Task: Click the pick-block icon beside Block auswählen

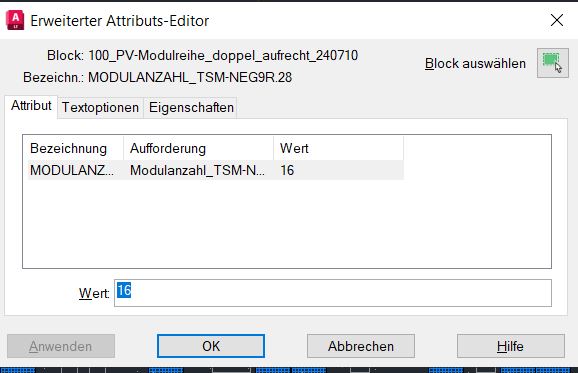Action: (x=553, y=63)
